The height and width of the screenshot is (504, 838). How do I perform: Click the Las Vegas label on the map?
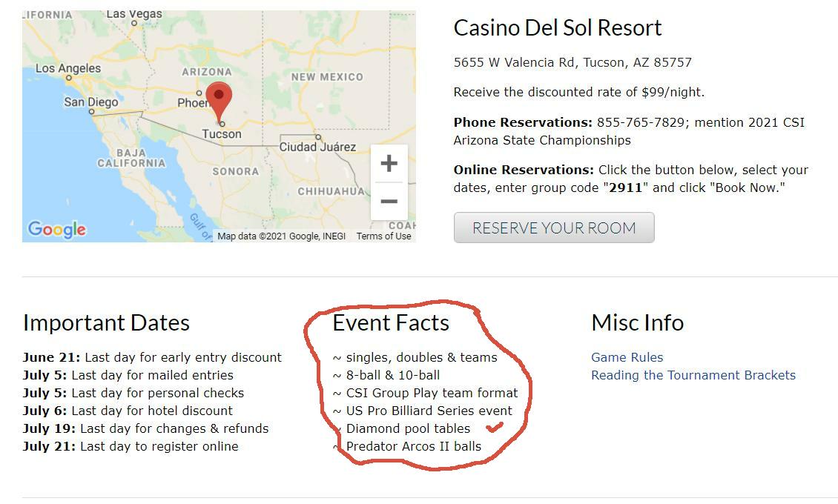tap(134, 14)
